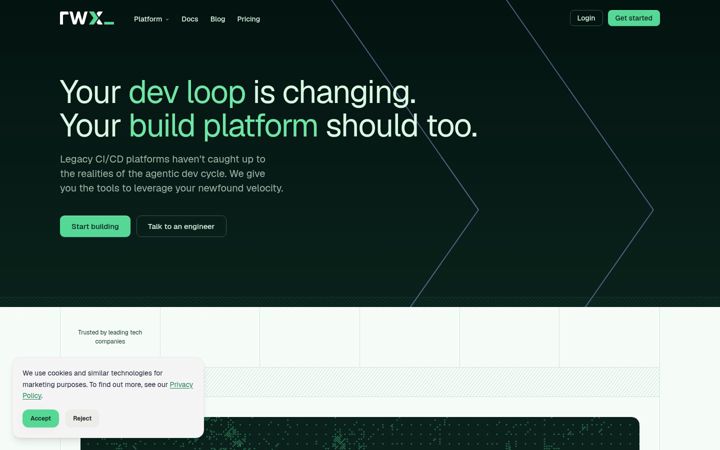Screen dimensions: 720x450
Task: Go to the Blog page
Action: point(218,19)
